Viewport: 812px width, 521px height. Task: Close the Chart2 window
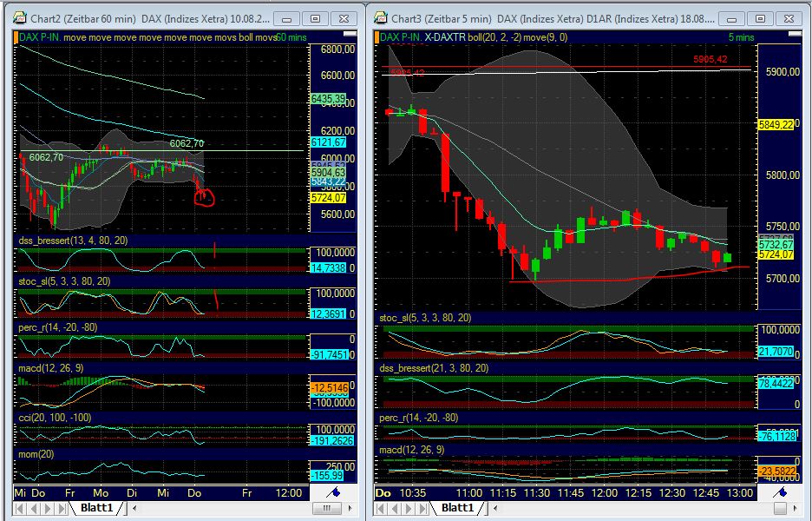click(344, 18)
